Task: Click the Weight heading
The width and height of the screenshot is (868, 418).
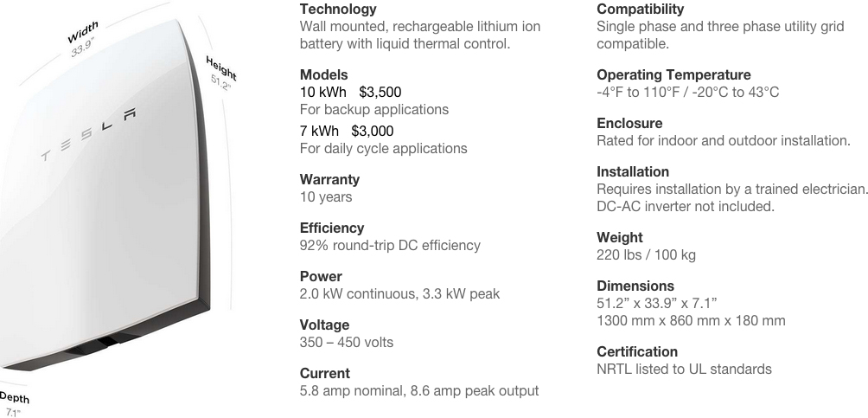Action: coord(620,238)
